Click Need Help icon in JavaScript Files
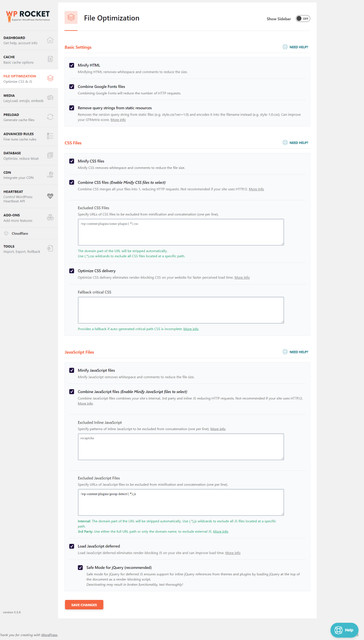Screen dimensions: 364x640 [285, 351]
